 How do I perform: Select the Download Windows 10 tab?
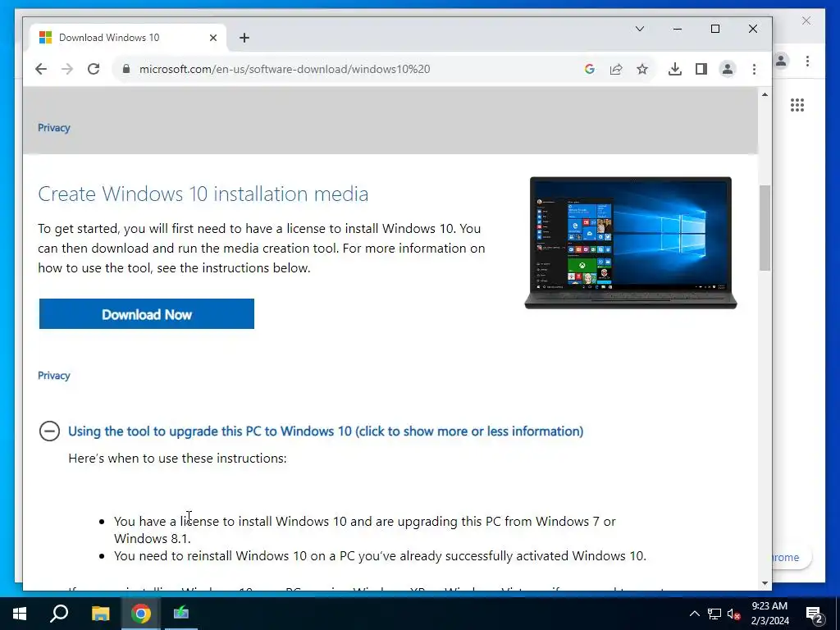(129, 38)
